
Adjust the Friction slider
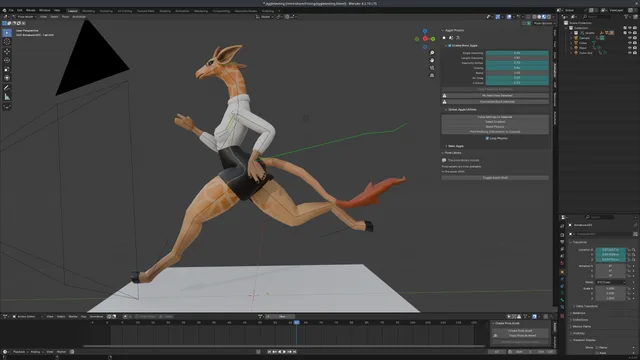point(517,83)
